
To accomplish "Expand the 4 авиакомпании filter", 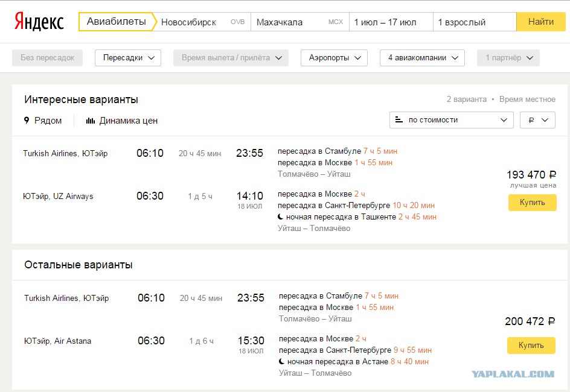I will [423, 58].
